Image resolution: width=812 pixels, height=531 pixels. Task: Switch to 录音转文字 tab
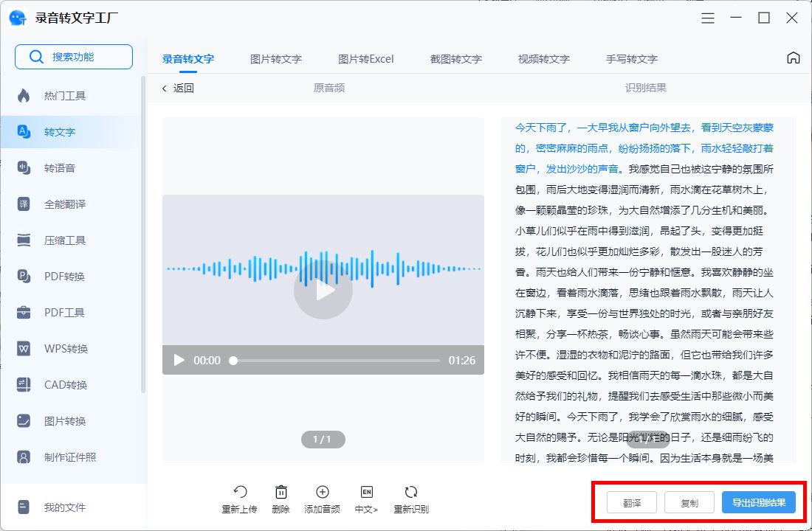click(188, 58)
